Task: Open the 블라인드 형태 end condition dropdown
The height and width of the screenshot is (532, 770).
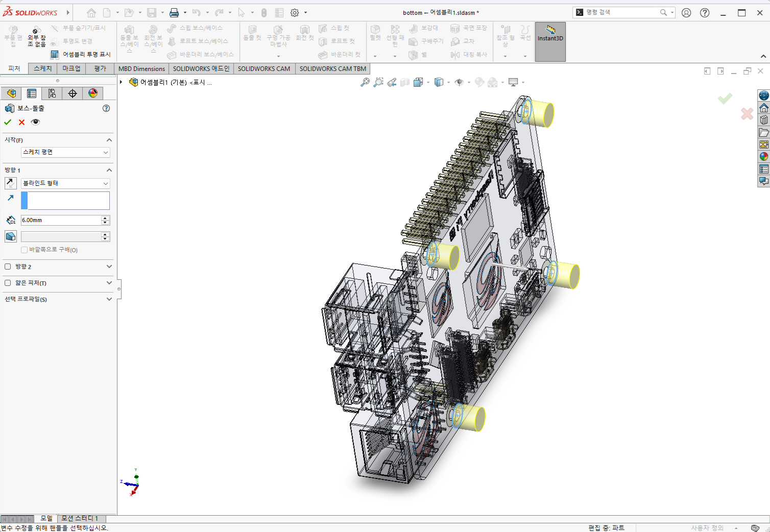Action: (x=65, y=183)
